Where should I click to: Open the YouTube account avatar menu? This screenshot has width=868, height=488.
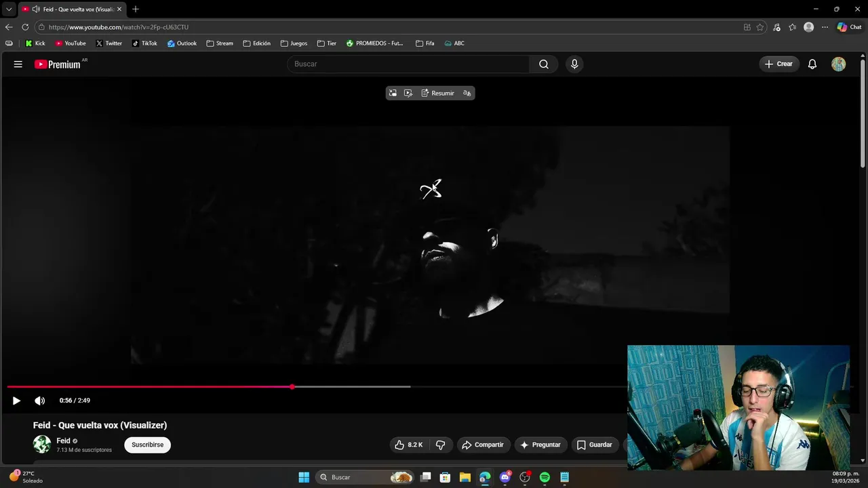(x=838, y=64)
